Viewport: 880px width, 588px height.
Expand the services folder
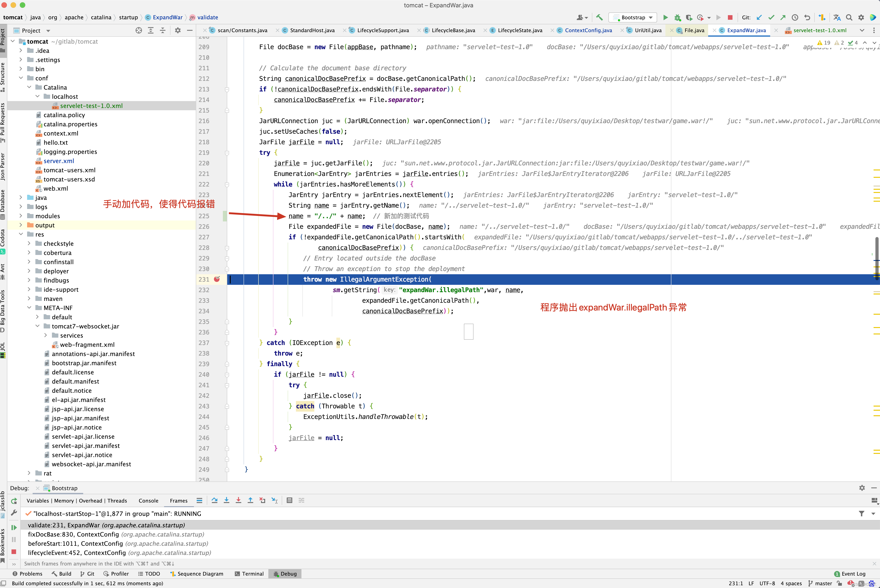pos(46,335)
